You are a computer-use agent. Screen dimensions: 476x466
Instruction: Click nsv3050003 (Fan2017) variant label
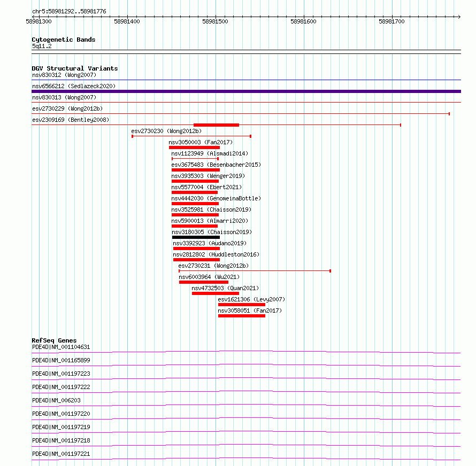(x=201, y=142)
